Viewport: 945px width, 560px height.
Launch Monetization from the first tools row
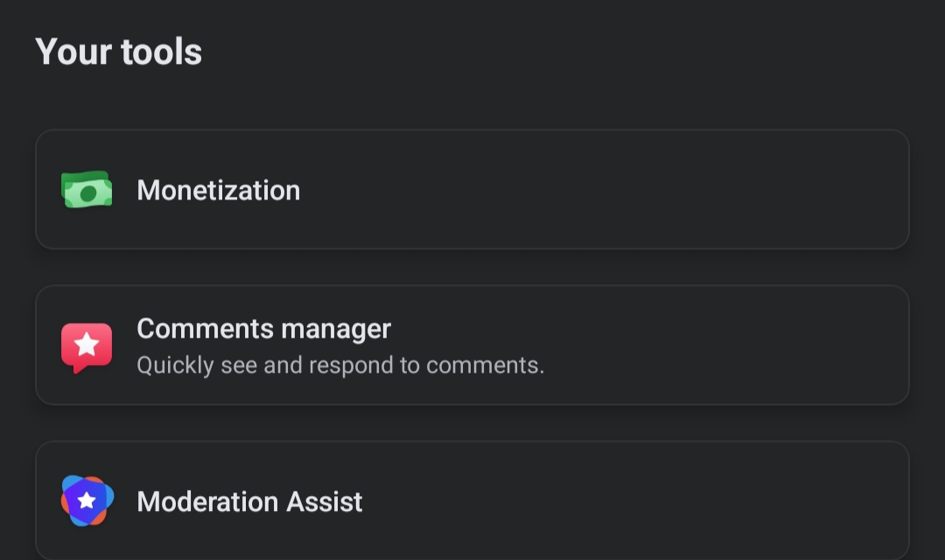point(472,189)
